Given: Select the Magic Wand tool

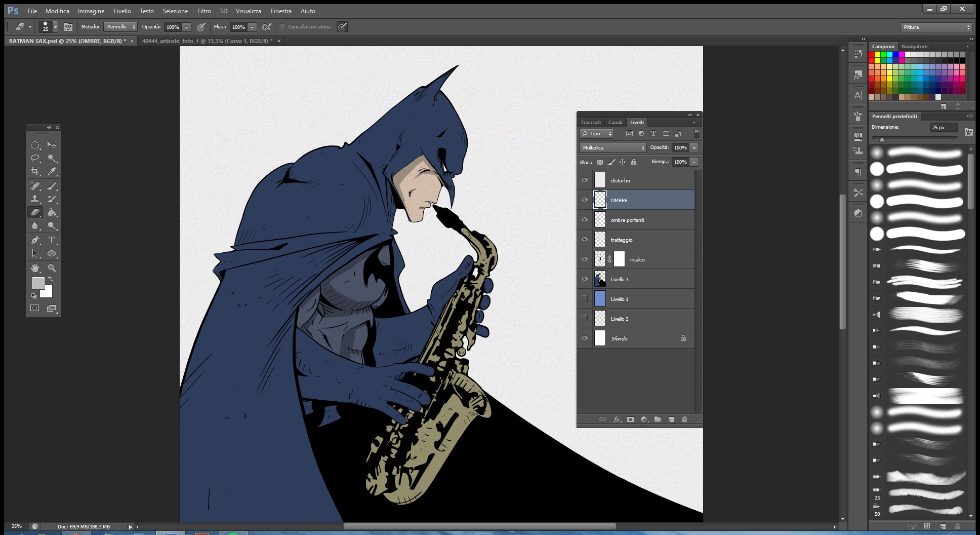Looking at the screenshot, I should pos(52,158).
